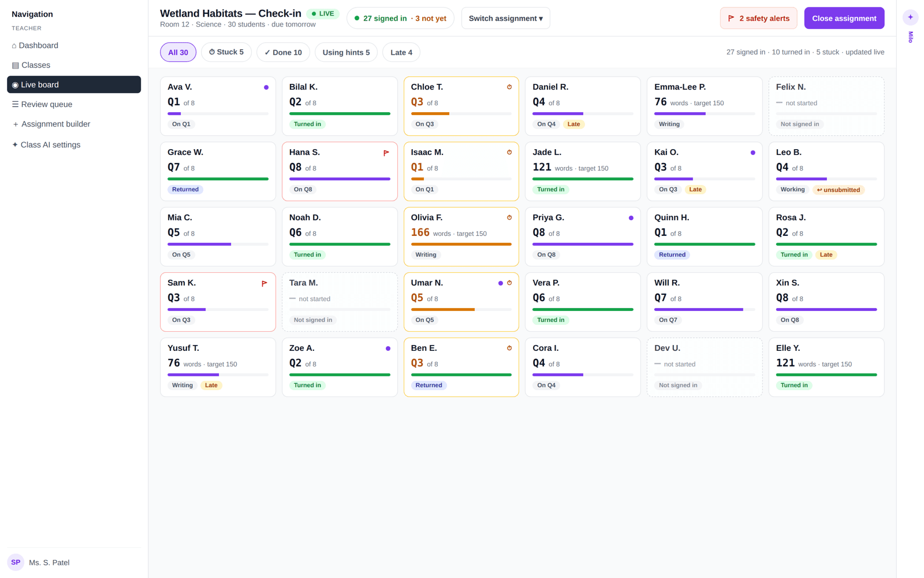Screen dimensions: 924x578
Task: Open Grace W. student card
Action: coord(218,172)
